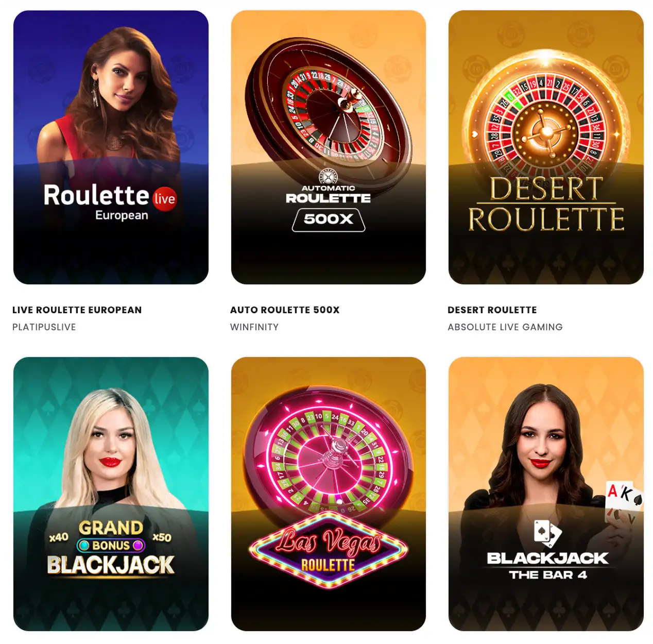Click the red 'live' badge on Roulette European

pyautogui.click(x=165, y=199)
